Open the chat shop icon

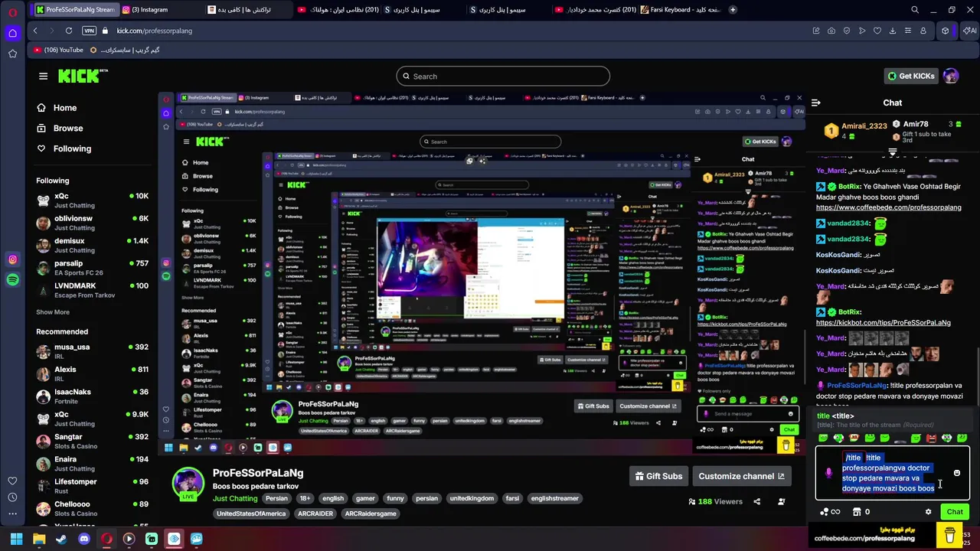[x=856, y=512]
